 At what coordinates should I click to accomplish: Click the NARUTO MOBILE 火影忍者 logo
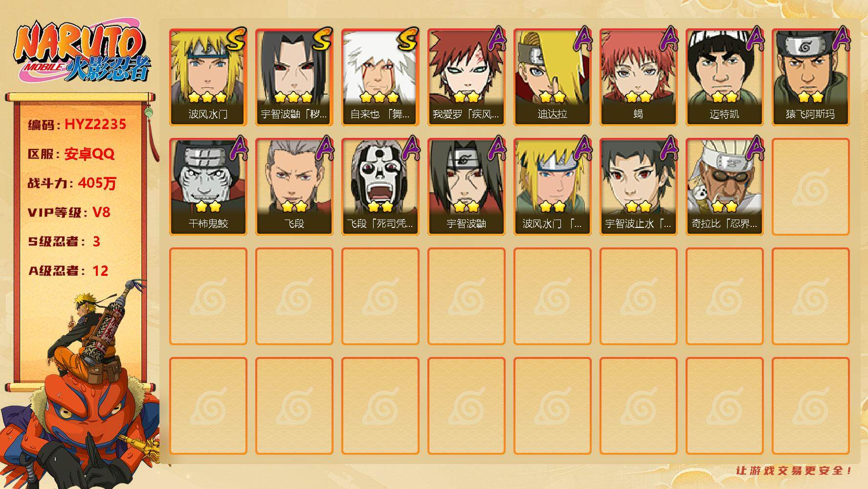click(x=82, y=53)
